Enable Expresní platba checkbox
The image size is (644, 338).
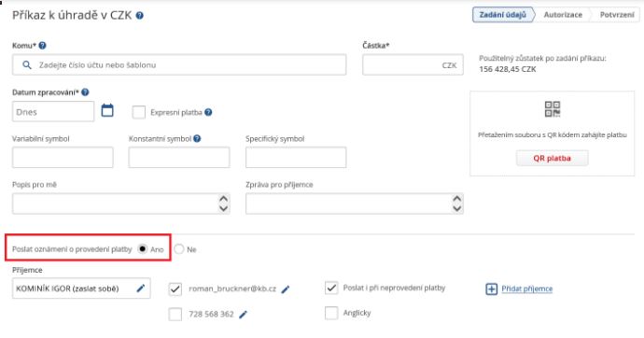coord(139,112)
